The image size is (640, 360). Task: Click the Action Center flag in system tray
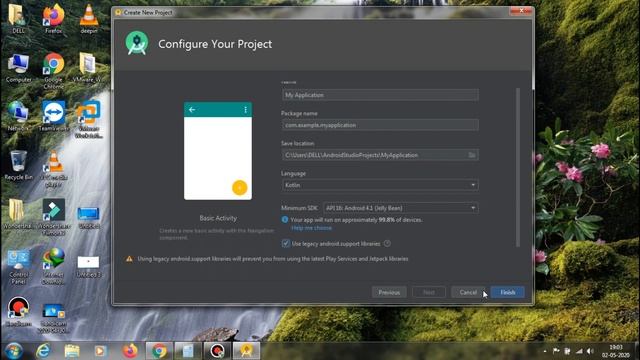[x=556, y=351]
